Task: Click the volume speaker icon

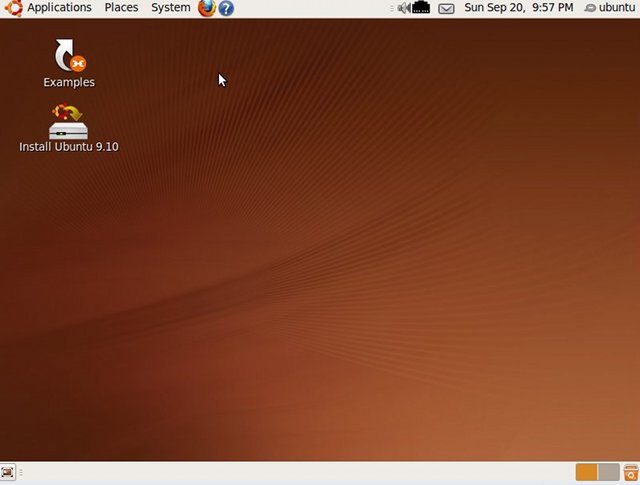Action: click(x=404, y=8)
